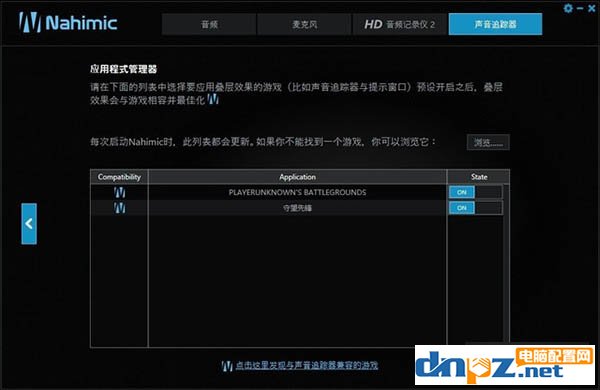Sort by the Compatibility column header
This screenshot has width=600, height=390.
point(119,177)
